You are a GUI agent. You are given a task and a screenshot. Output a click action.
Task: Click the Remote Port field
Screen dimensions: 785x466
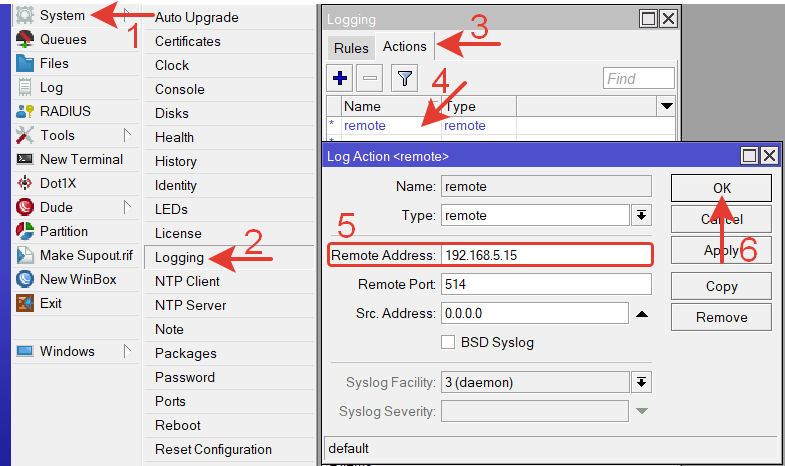click(547, 284)
